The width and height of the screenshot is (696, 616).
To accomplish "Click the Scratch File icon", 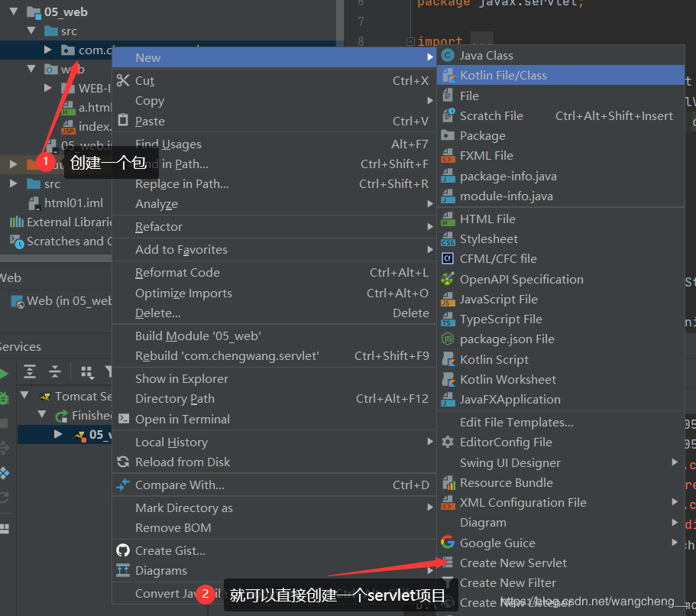I will (448, 115).
